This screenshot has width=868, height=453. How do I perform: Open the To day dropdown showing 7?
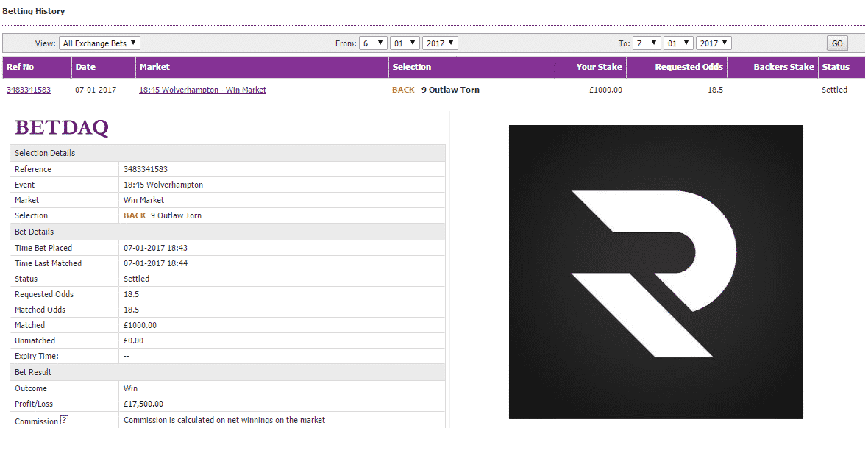pyautogui.click(x=647, y=43)
